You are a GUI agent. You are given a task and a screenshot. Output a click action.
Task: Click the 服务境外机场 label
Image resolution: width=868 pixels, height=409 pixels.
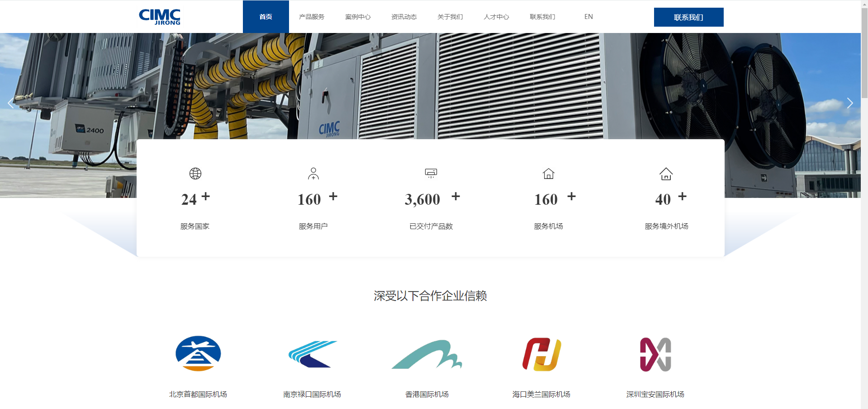pyautogui.click(x=667, y=226)
